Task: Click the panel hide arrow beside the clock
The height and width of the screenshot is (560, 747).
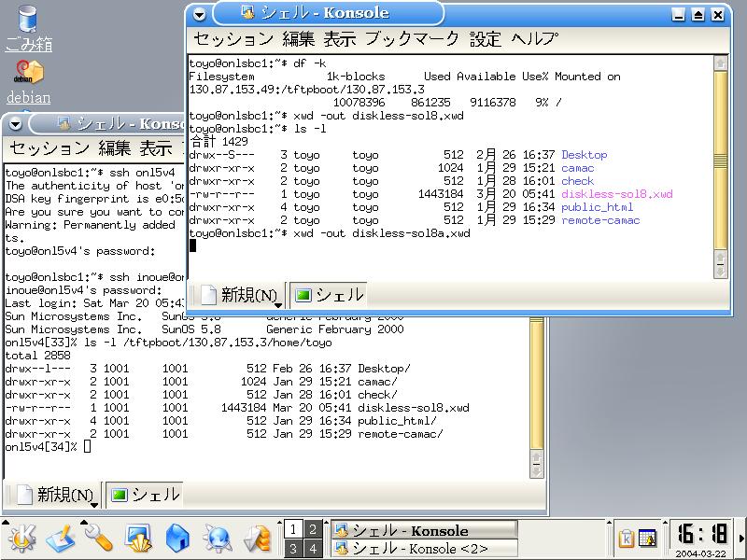Action: [x=741, y=539]
